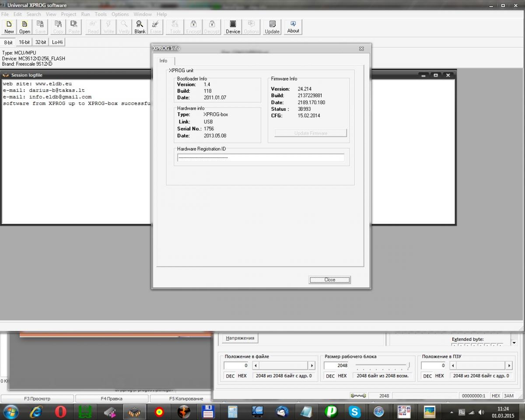
Task: Switch view to 8-bit mode
Action: (x=8, y=42)
